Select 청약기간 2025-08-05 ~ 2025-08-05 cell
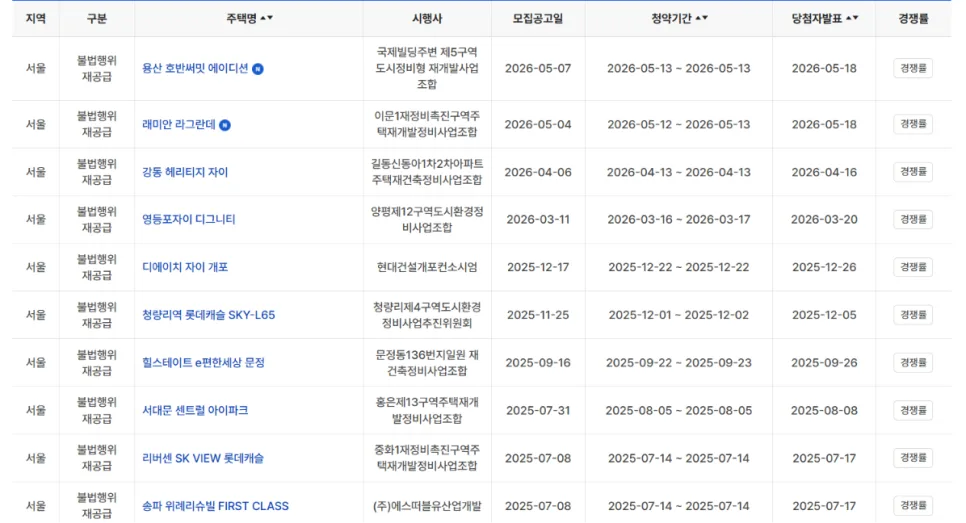This screenshot has height=523, width=966. 678,410
